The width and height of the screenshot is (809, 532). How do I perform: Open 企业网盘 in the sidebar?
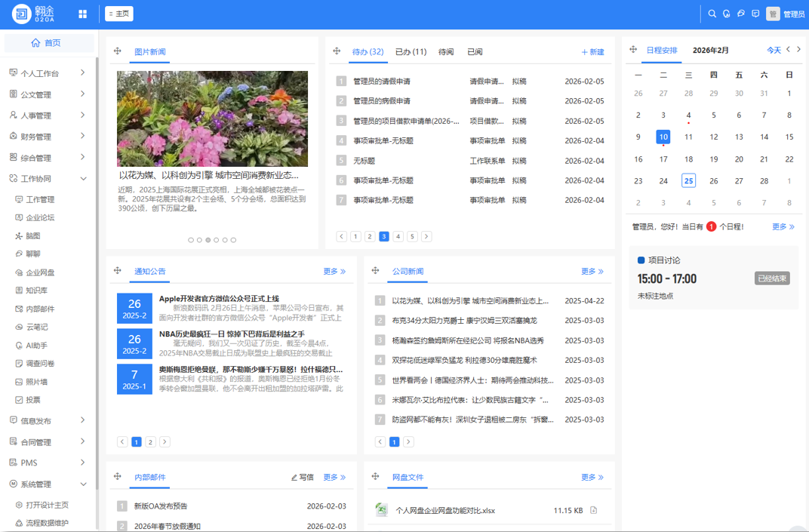coord(40,272)
